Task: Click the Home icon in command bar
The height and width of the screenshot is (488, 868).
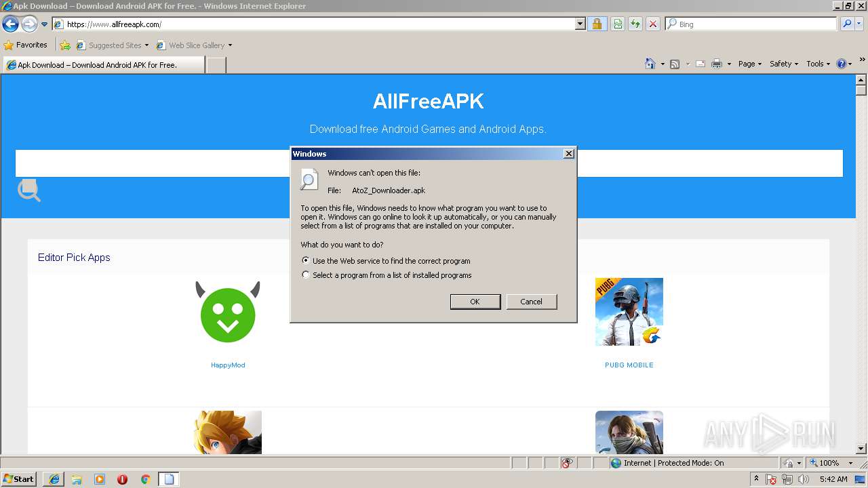Action: pos(650,64)
